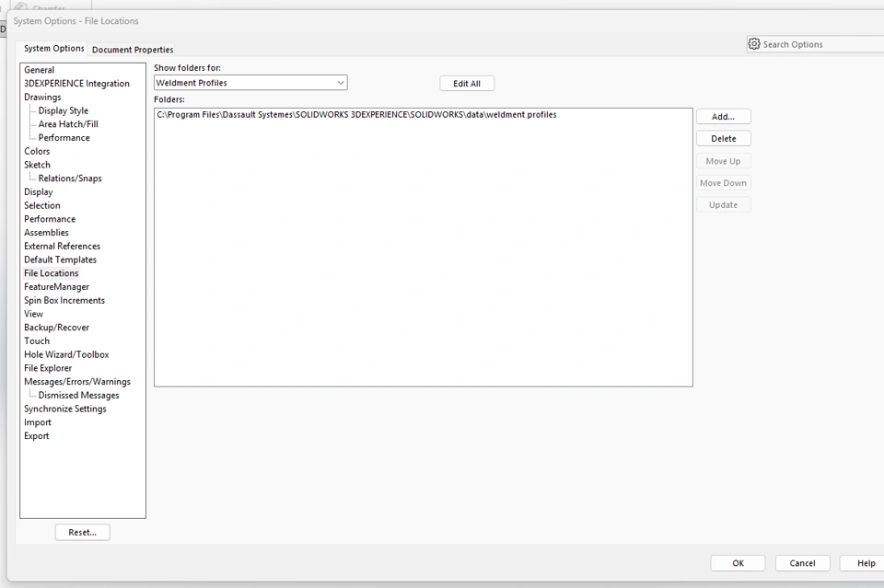Open the Show folders for dropdown
Image resolution: width=884 pixels, height=588 pixels.
click(x=250, y=83)
